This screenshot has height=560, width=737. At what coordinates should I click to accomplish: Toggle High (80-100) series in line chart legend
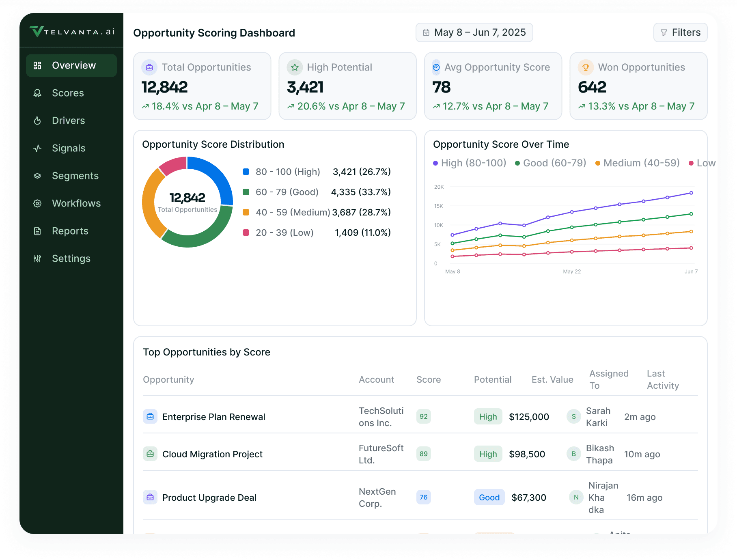coord(470,163)
